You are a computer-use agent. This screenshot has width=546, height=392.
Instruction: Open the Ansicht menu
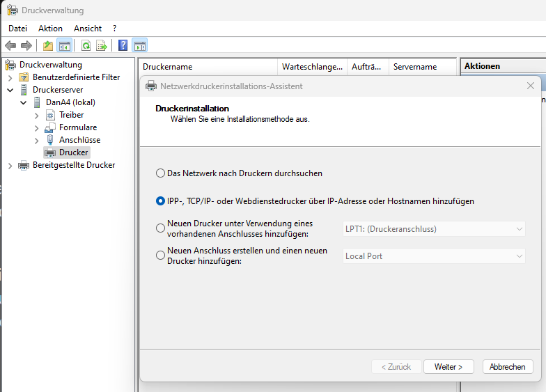click(x=88, y=28)
